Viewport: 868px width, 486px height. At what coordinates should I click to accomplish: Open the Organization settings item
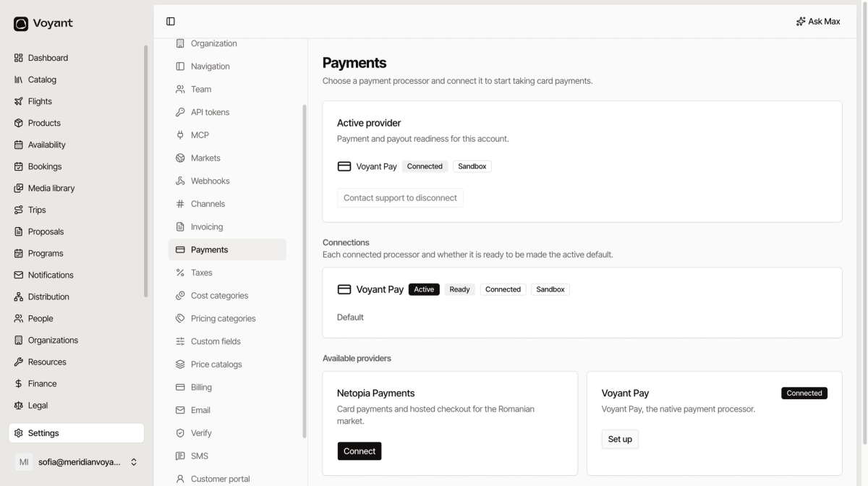click(227, 43)
